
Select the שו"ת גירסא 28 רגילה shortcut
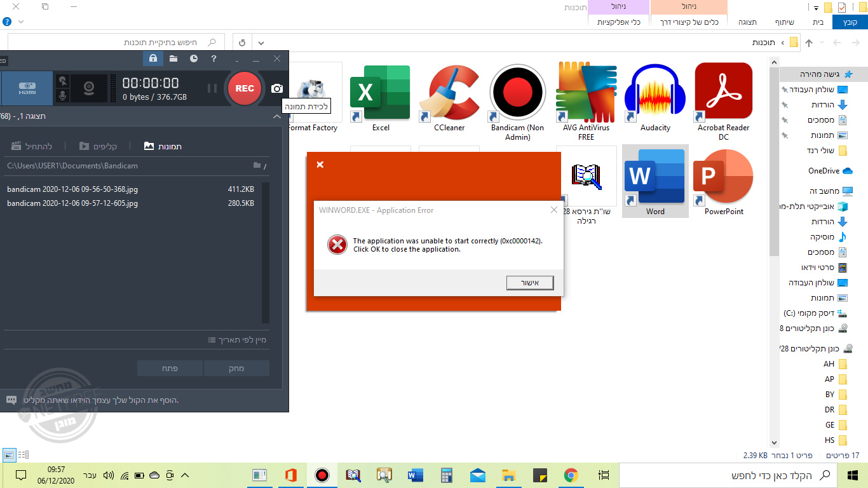[x=587, y=186]
